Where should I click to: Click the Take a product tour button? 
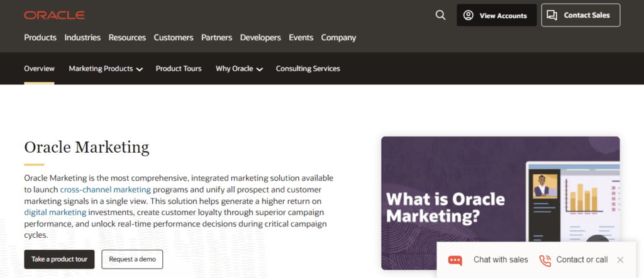[59, 259]
